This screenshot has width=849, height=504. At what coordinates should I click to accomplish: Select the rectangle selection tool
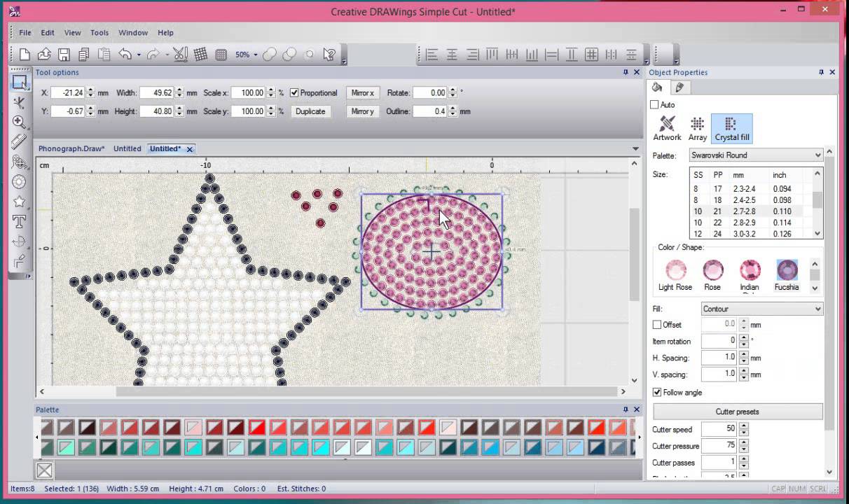coord(19,82)
